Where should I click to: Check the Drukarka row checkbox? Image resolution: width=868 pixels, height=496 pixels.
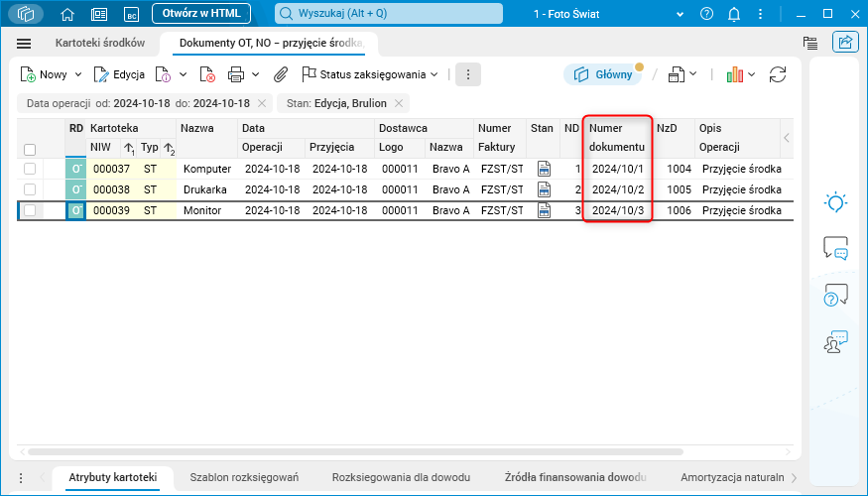(x=30, y=189)
